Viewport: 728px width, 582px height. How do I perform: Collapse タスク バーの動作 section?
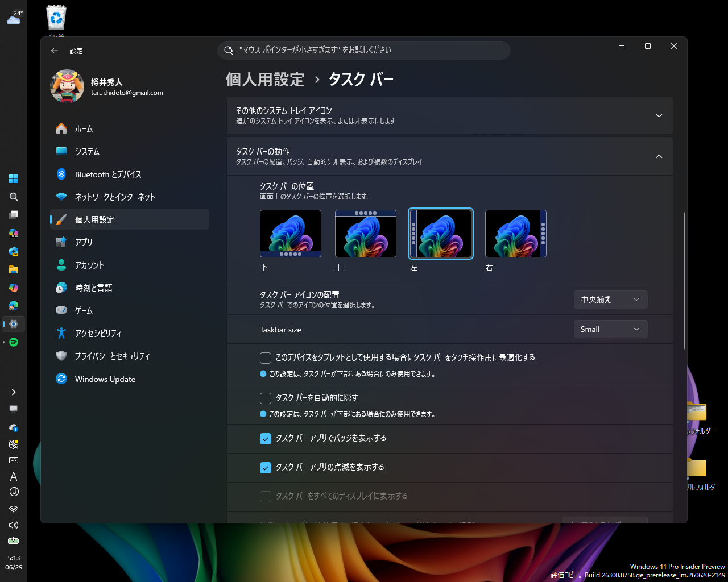pos(450,156)
